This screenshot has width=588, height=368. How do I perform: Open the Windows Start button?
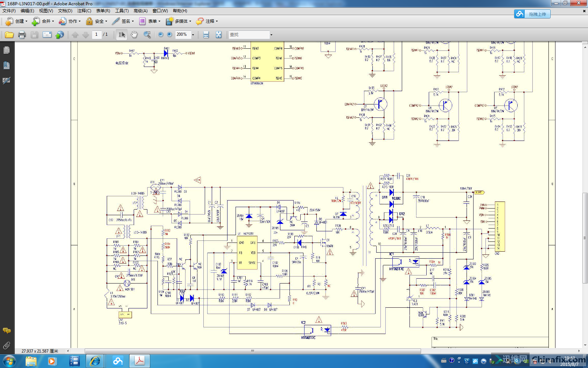9,361
